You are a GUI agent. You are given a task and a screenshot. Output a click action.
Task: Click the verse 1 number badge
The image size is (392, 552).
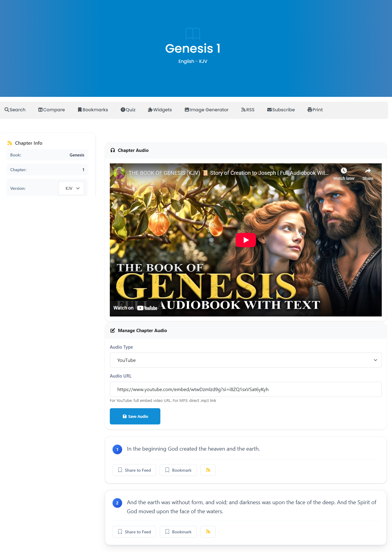tap(117, 449)
